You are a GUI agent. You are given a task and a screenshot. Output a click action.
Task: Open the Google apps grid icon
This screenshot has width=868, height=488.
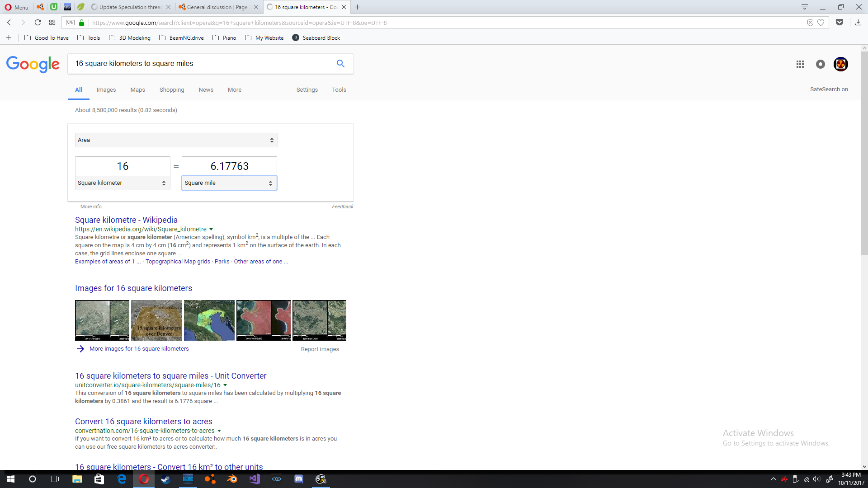click(800, 64)
